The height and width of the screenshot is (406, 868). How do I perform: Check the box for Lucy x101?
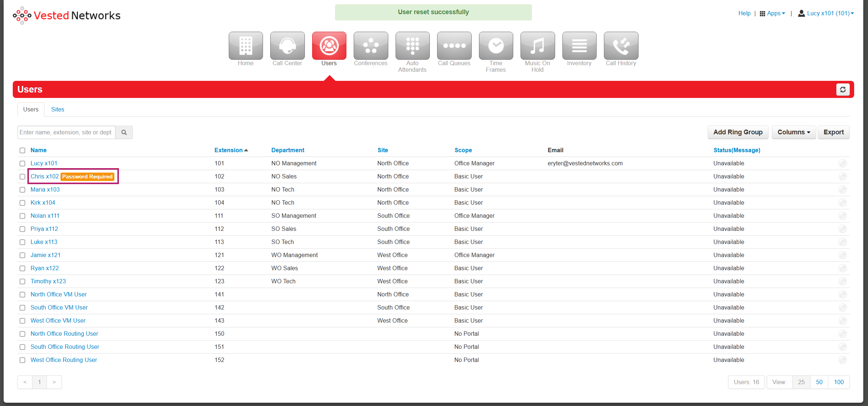click(23, 163)
